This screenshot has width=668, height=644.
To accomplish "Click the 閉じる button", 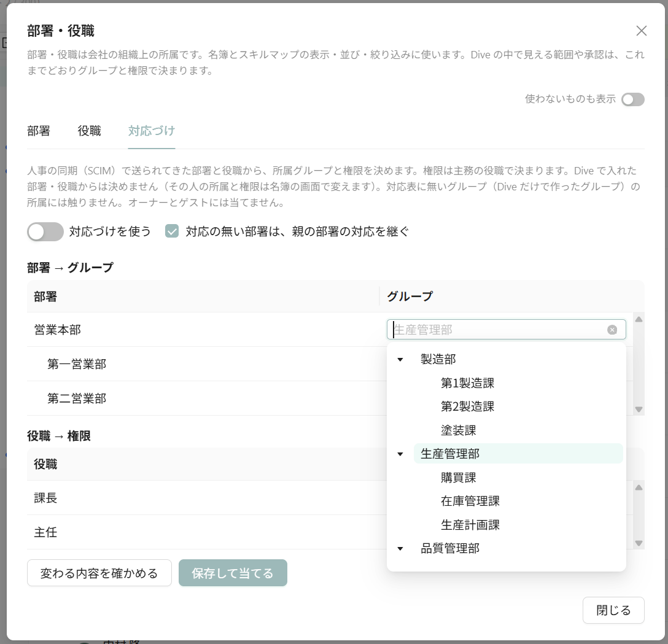I will 613,610.
